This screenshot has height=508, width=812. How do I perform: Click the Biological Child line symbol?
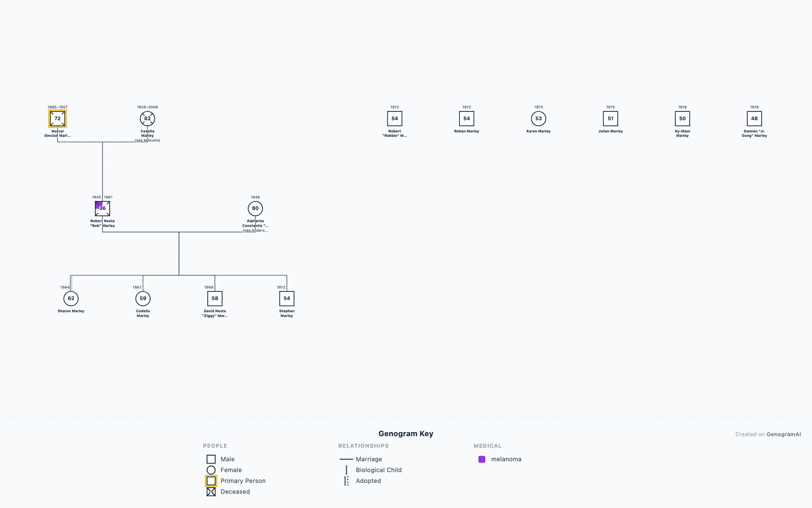346,470
